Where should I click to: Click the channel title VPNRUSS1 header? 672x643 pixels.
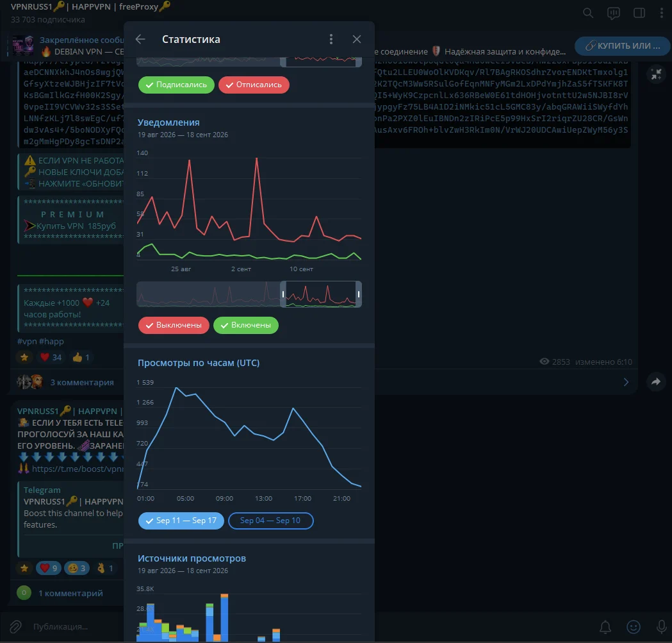90,6
